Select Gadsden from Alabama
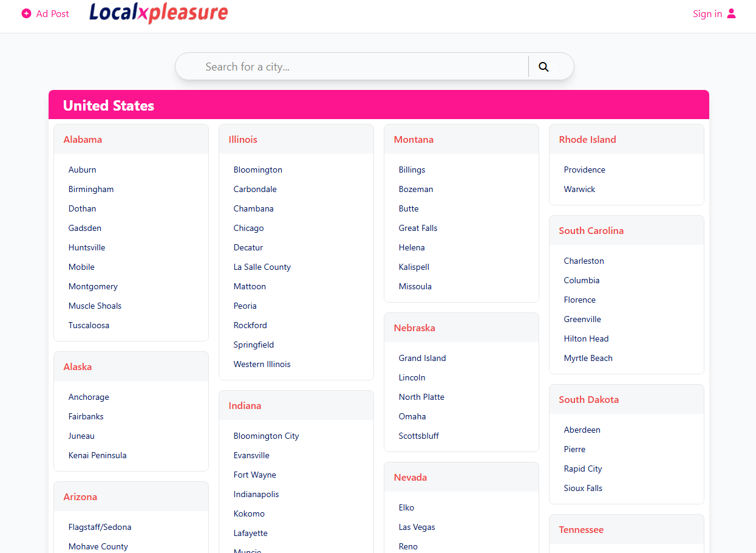Image resolution: width=756 pixels, height=553 pixels. click(84, 228)
